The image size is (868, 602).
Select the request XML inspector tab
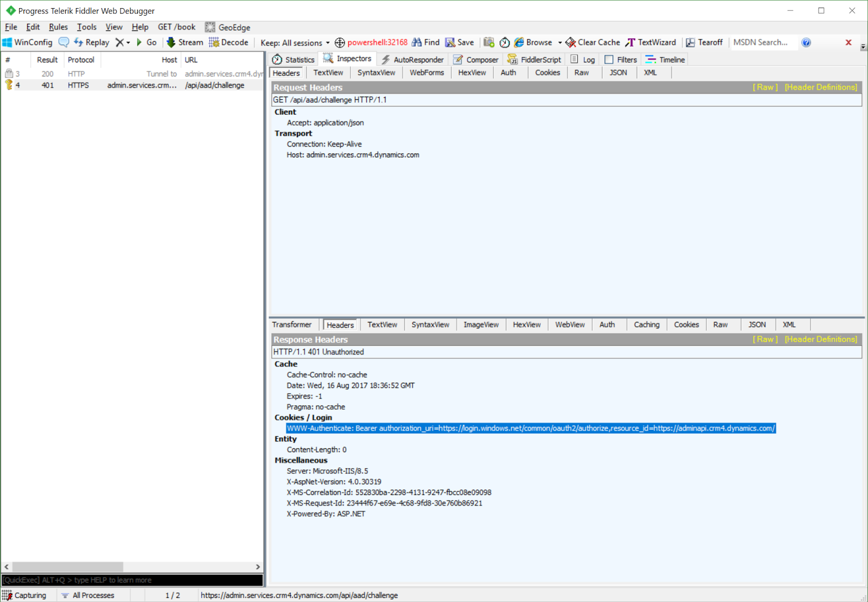pos(650,73)
